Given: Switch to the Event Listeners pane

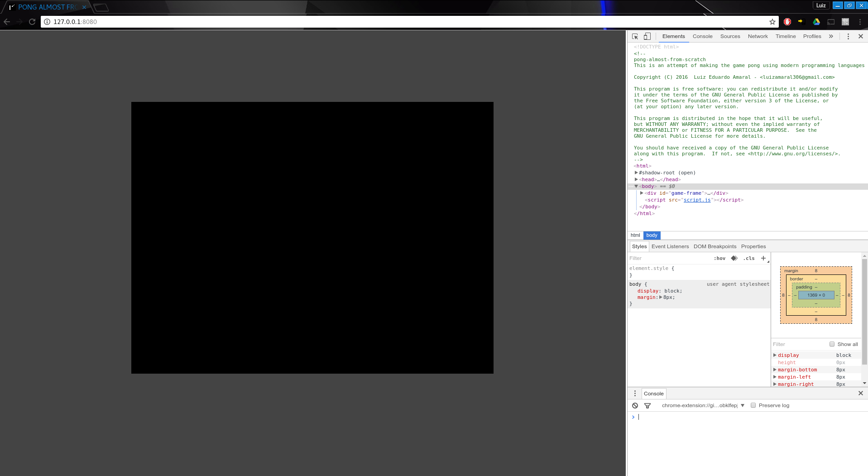Looking at the screenshot, I should [x=670, y=246].
